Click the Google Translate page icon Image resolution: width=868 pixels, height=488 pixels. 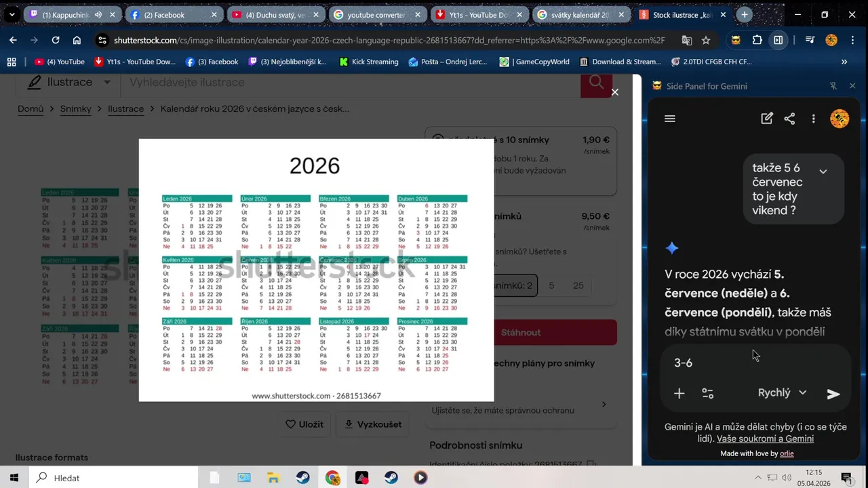(x=687, y=40)
